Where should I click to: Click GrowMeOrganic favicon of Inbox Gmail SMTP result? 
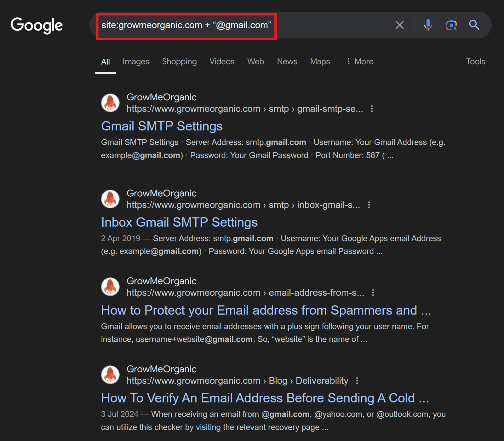pyautogui.click(x=110, y=199)
